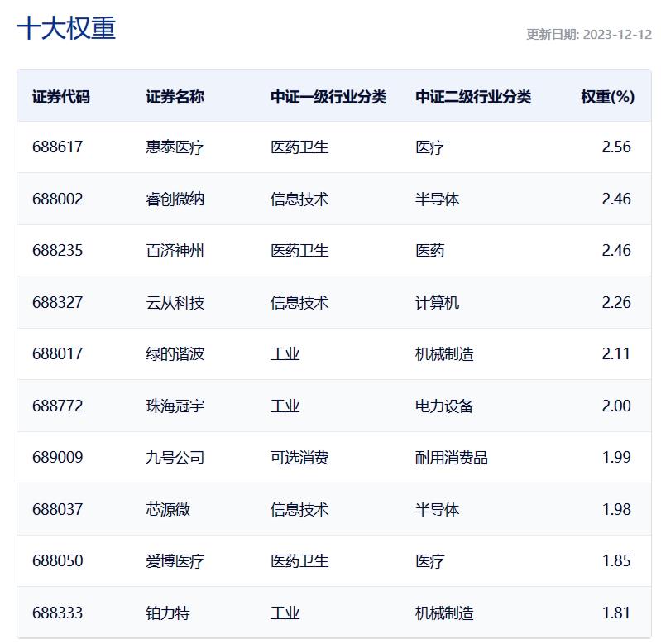The width and height of the screenshot is (661, 644).
Task: Click the weight value 1.85
Action: pos(616,561)
